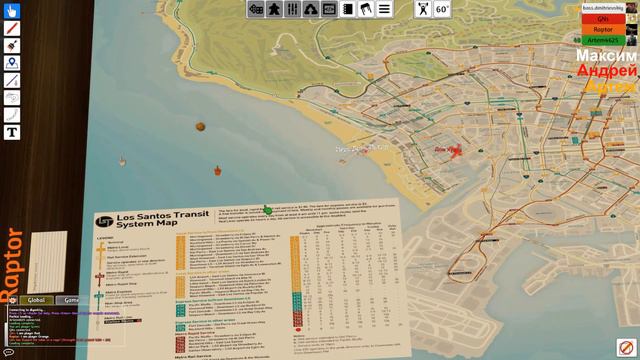Select the map pin zone tool
640x360 pixels.
12,63
